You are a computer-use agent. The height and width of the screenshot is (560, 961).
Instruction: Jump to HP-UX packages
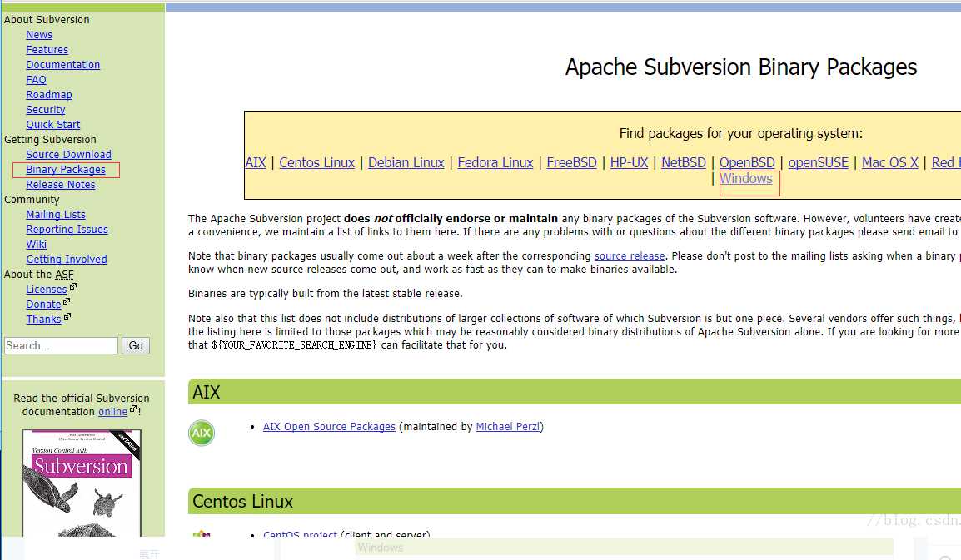coord(629,163)
